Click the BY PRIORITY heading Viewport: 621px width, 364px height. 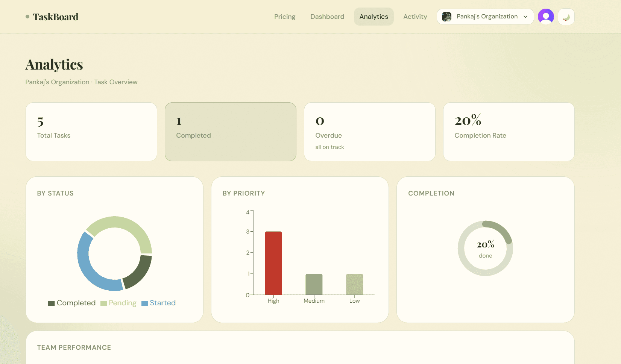(x=244, y=193)
